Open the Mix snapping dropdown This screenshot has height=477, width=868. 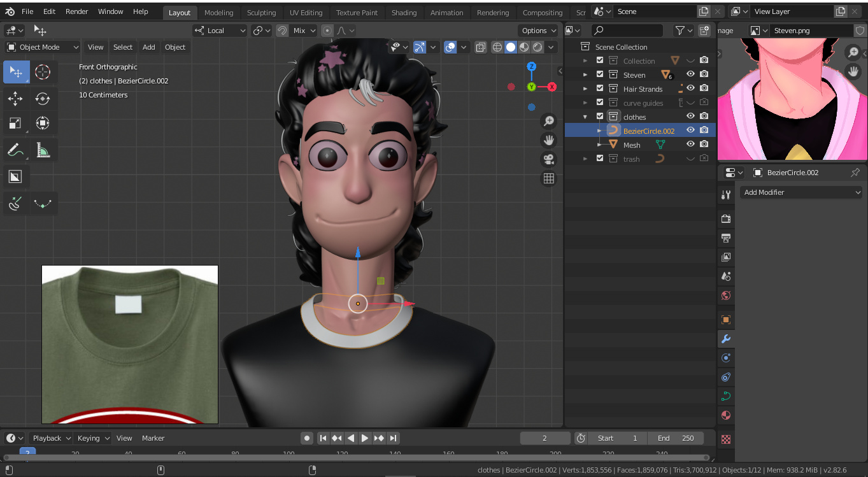(304, 31)
